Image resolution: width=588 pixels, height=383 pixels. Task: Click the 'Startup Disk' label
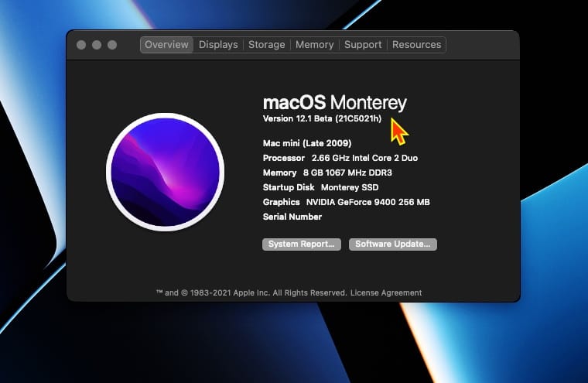(289, 187)
